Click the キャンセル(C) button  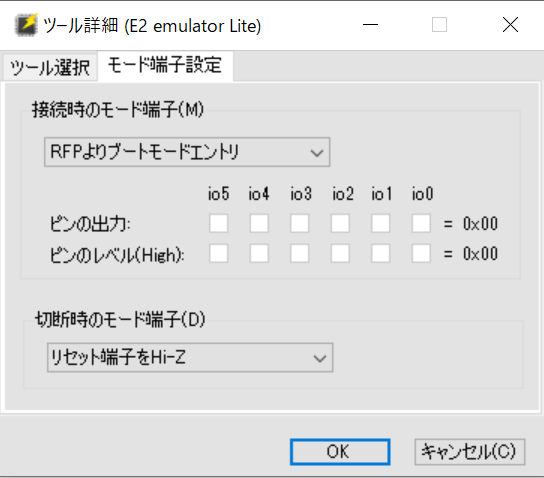(470, 452)
